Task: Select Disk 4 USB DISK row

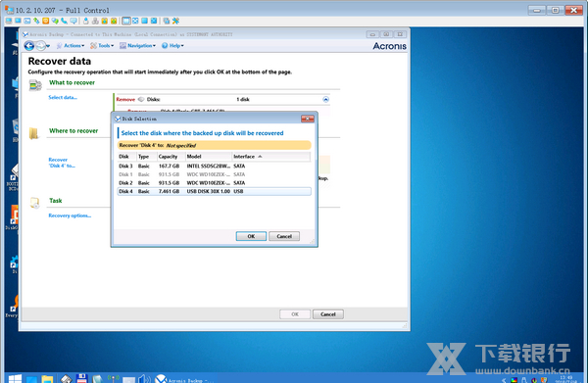Action: [x=214, y=192]
